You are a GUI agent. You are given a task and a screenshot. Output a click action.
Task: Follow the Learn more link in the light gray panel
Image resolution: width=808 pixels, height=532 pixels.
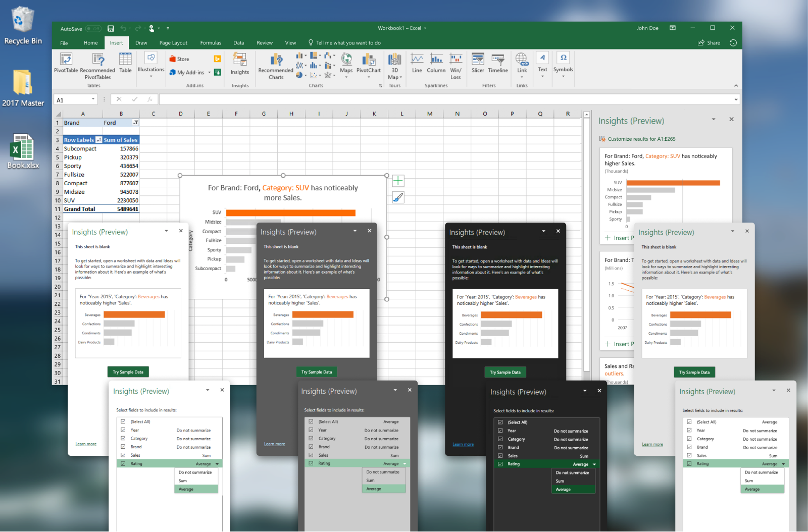(x=652, y=445)
